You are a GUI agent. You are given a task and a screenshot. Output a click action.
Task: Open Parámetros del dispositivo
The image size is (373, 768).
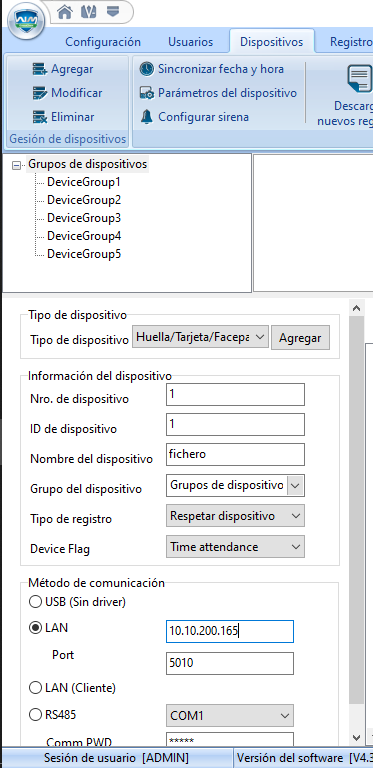pos(218,93)
